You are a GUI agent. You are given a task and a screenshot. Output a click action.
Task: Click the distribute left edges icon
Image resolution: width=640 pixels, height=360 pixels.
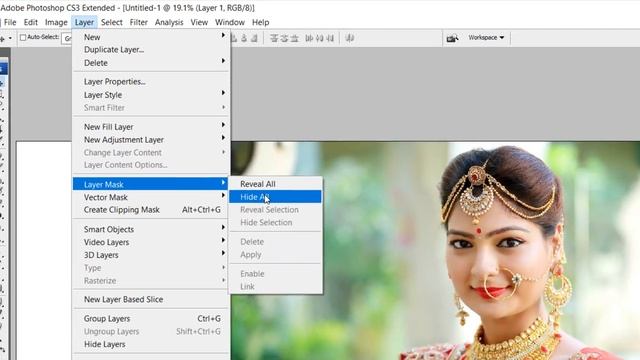tap(309, 38)
